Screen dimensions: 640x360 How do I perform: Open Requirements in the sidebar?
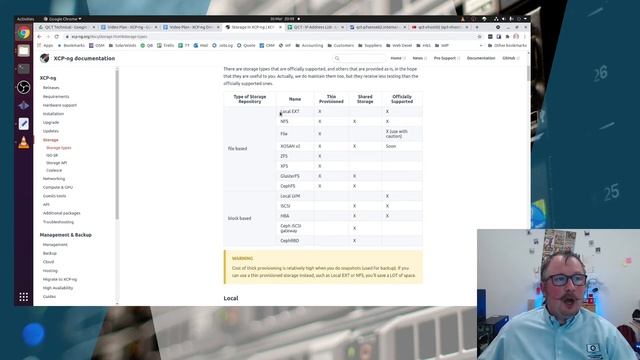(56, 97)
